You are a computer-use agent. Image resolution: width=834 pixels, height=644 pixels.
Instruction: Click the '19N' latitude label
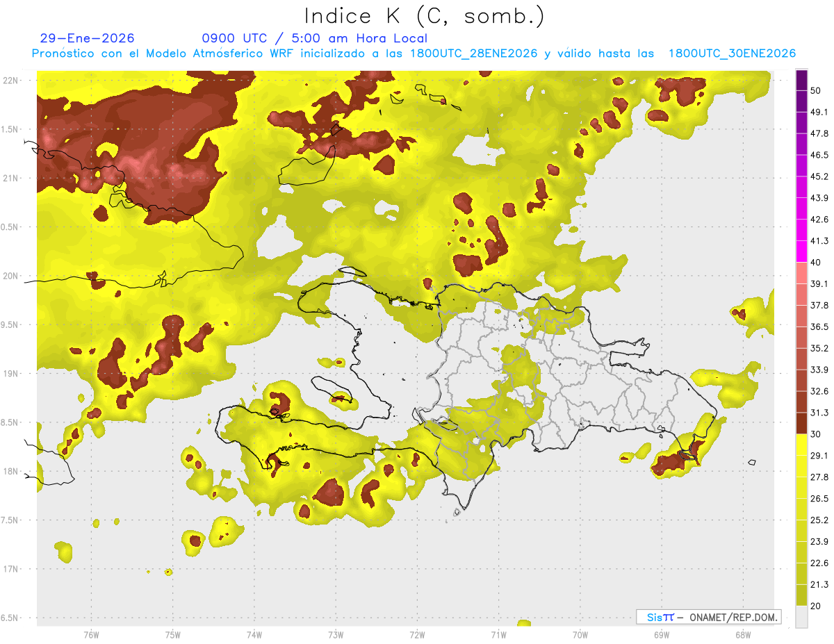coord(10,374)
